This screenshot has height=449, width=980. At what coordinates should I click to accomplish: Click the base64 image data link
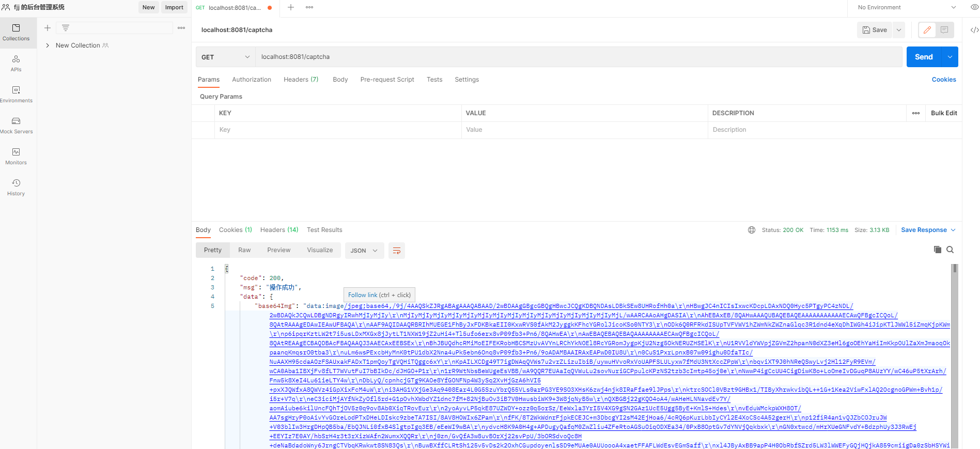pos(610,376)
